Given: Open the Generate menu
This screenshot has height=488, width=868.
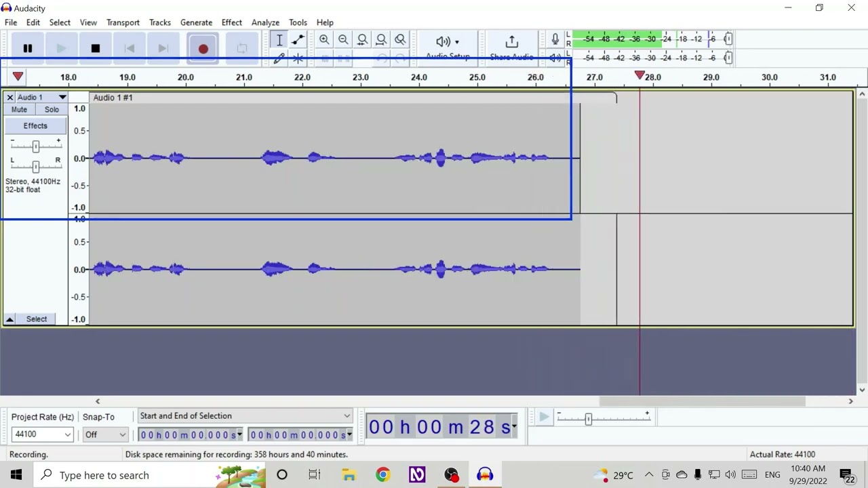Looking at the screenshot, I should 196,22.
